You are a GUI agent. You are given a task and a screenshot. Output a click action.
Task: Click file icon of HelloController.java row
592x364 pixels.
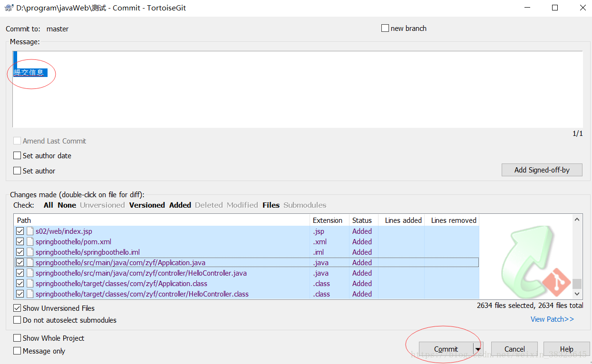(30, 273)
